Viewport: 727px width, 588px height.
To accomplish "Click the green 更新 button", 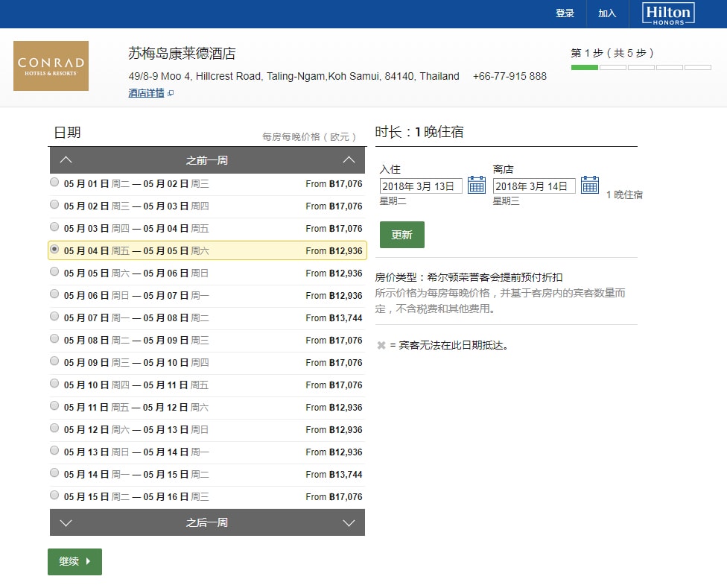I will (402, 235).
